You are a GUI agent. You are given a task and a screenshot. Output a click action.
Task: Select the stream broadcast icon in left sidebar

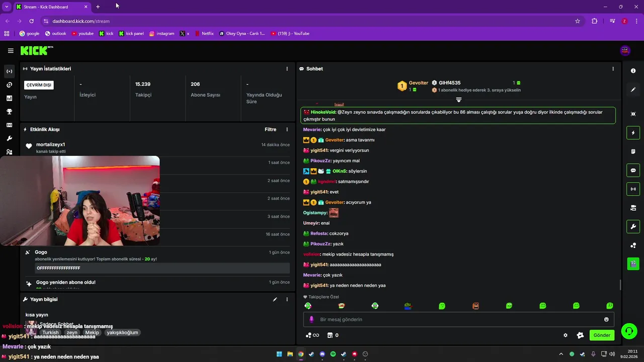click(x=9, y=71)
